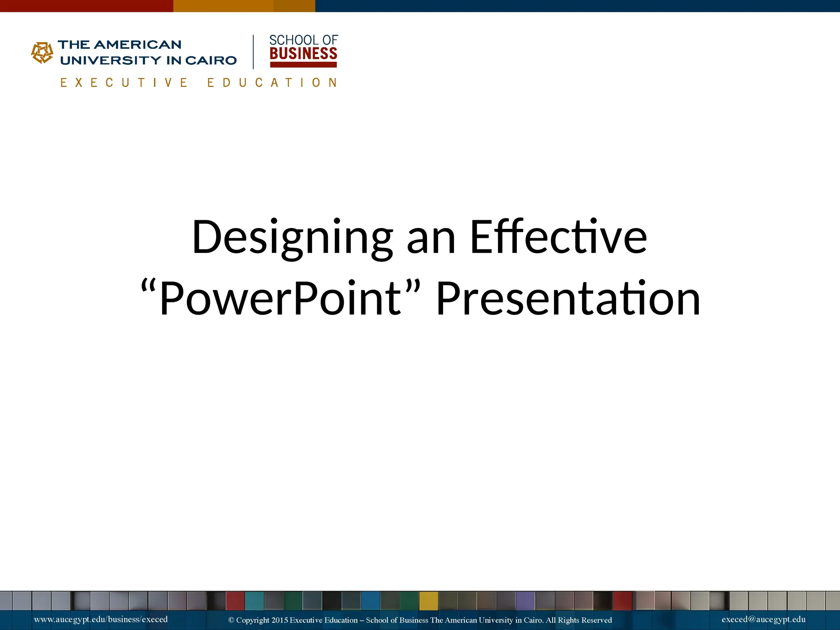Click the bright blue square in footer strip
This screenshot has height=630, width=840.
pos(370,601)
